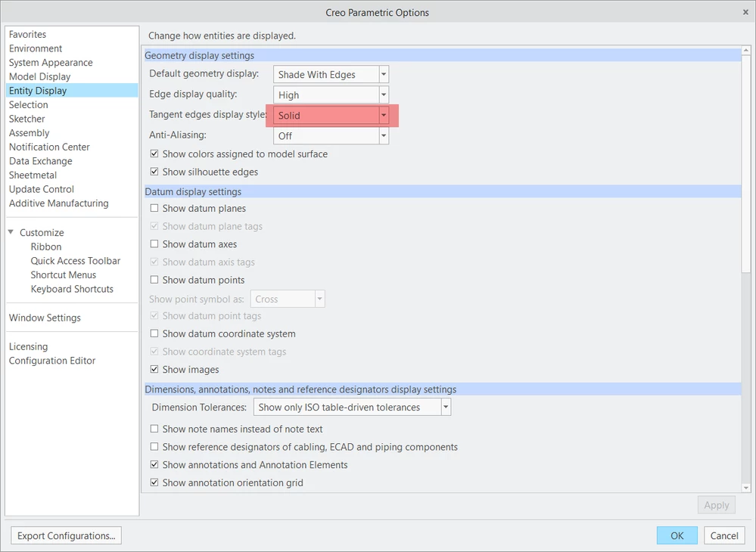
Task: Open Ribbon customization
Action: pos(46,247)
